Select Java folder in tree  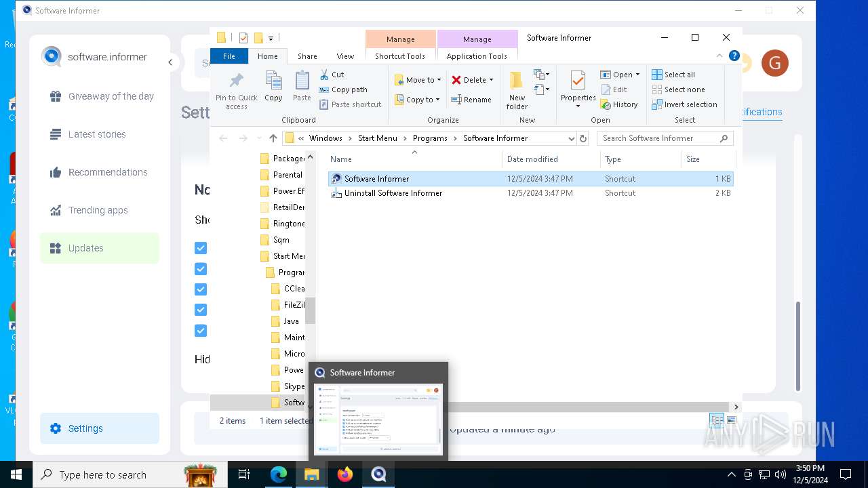(292, 321)
